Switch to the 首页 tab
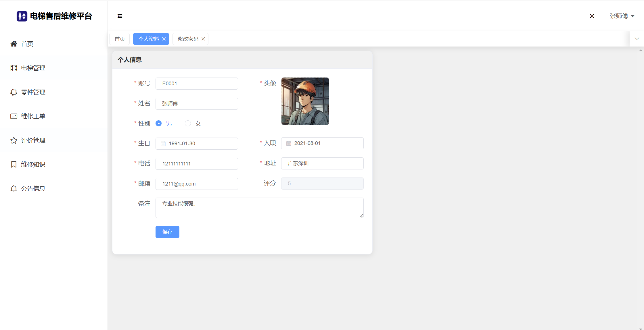Image resolution: width=644 pixels, height=330 pixels. [120, 39]
